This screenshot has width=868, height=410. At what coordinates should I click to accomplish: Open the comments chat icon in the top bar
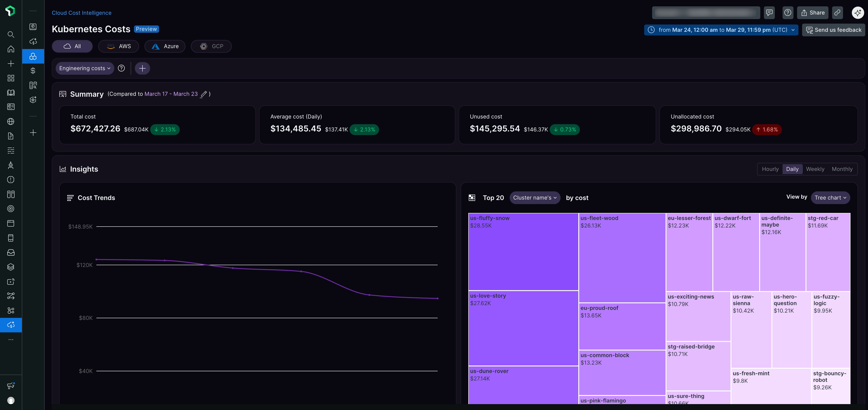tap(769, 13)
